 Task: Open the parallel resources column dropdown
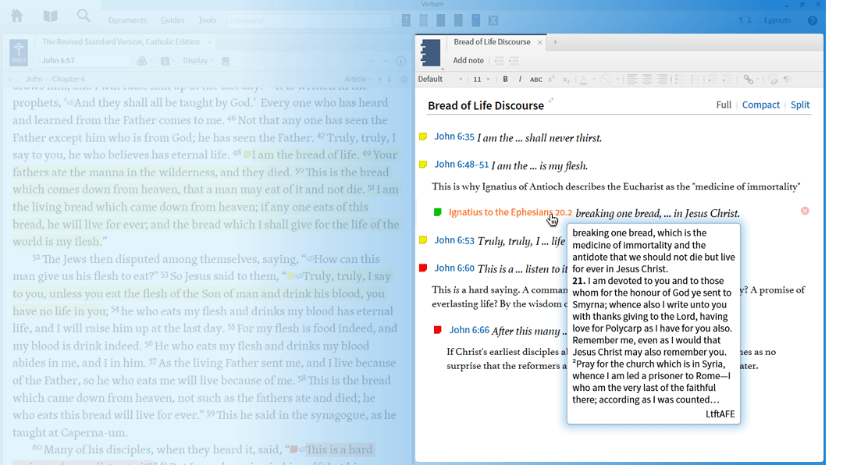pos(166,61)
